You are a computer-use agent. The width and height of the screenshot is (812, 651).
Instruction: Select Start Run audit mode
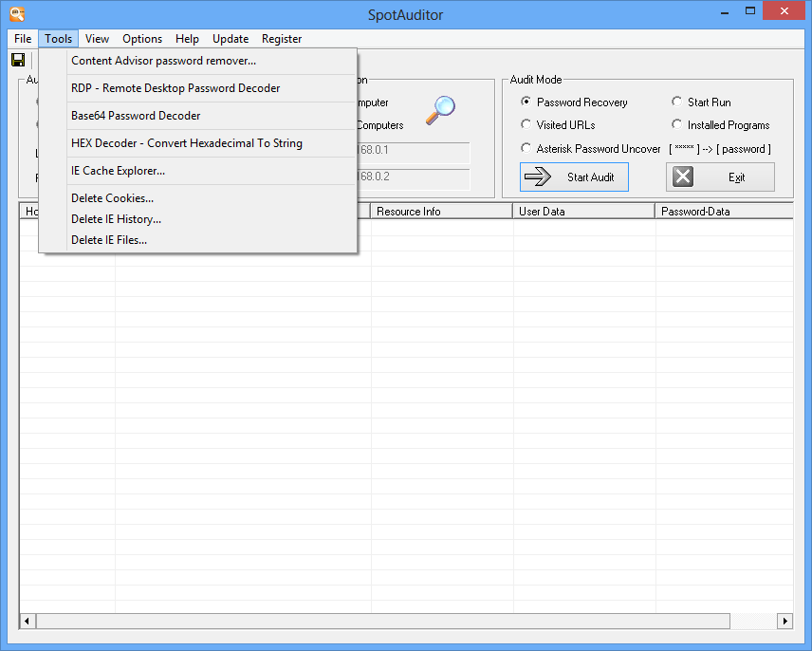pyautogui.click(x=701, y=102)
